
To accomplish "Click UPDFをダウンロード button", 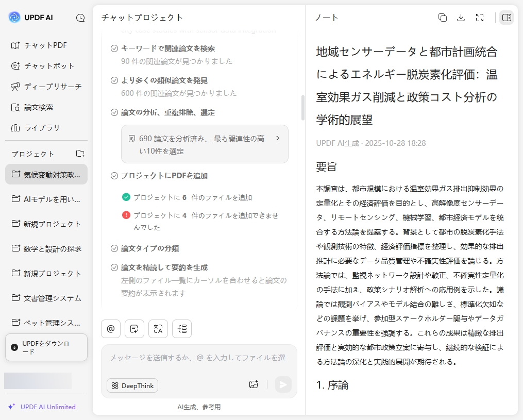I will (x=46, y=347).
